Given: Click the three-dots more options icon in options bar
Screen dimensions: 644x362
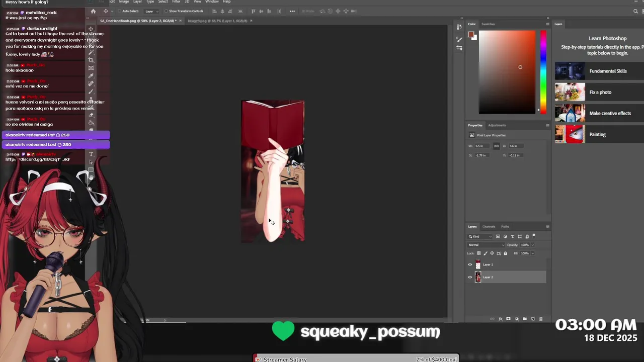Looking at the screenshot, I should coord(292,11).
